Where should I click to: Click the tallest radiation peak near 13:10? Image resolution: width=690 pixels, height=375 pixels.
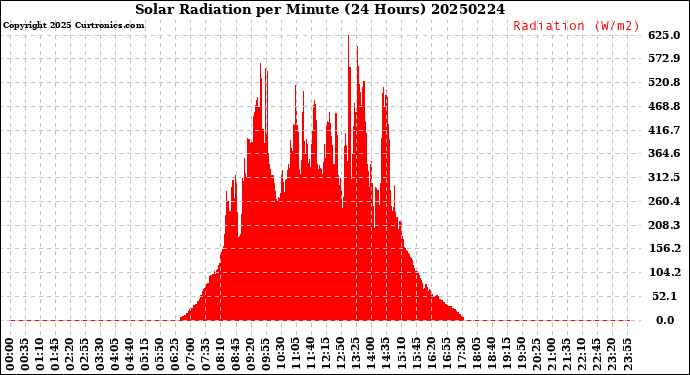[349, 36]
